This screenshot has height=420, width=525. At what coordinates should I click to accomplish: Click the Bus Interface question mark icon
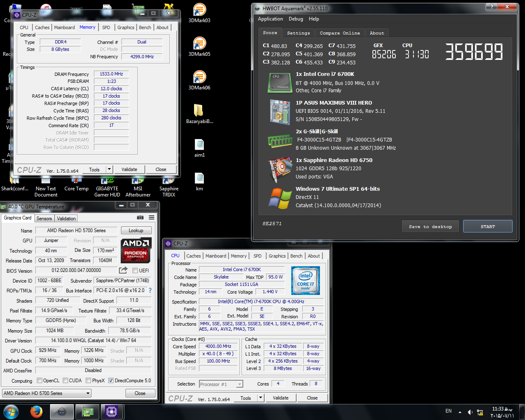pyautogui.click(x=150, y=290)
